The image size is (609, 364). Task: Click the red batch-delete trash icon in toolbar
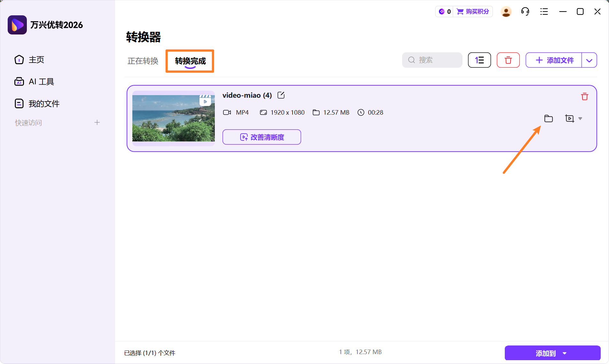(x=508, y=60)
